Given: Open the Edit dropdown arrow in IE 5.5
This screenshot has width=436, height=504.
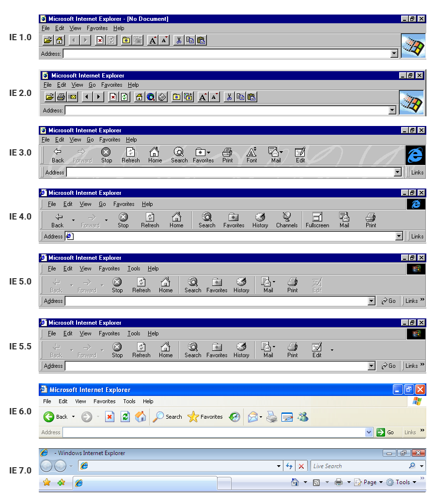Looking at the screenshot, I should click(x=332, y=350).
